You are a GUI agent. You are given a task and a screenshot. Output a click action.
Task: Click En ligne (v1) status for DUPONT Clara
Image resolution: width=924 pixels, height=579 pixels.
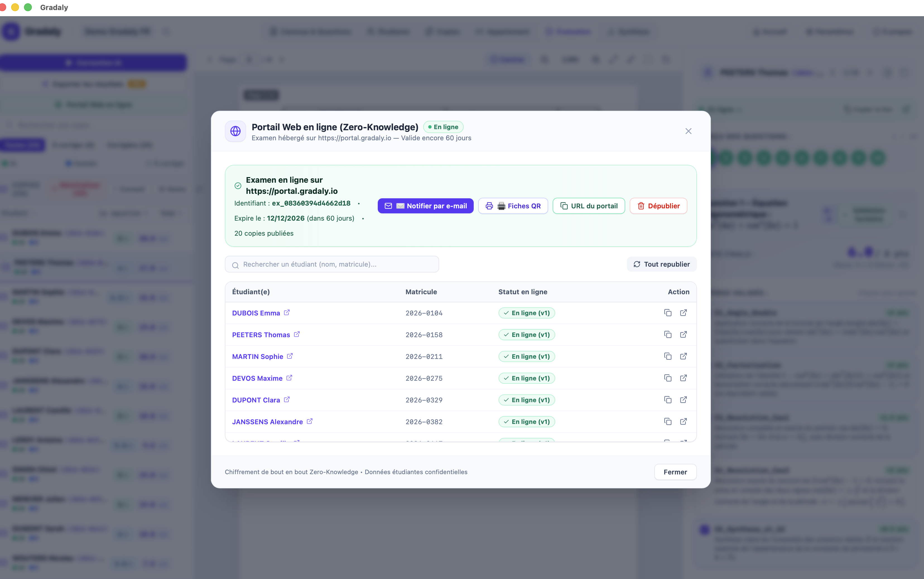tap(526, 400)
